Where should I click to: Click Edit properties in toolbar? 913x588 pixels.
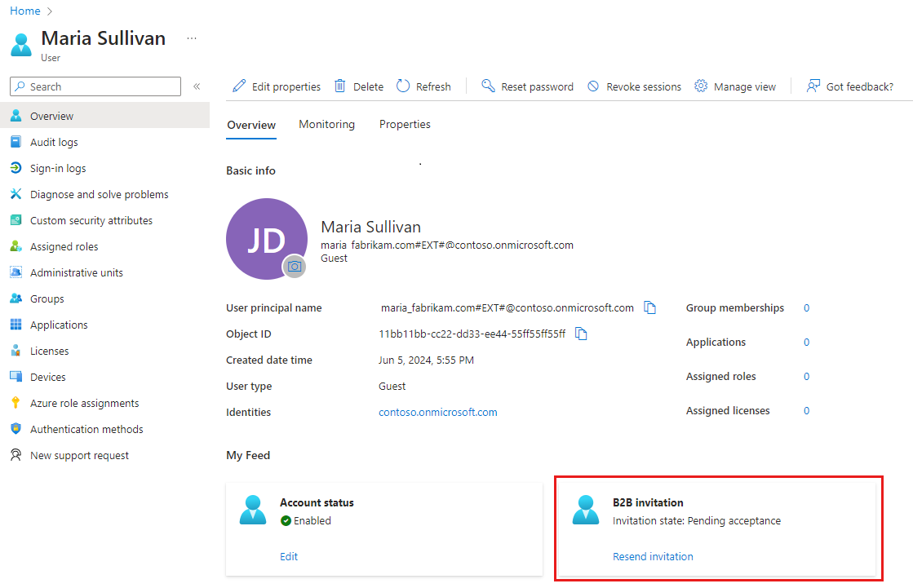tap(277, 86)
